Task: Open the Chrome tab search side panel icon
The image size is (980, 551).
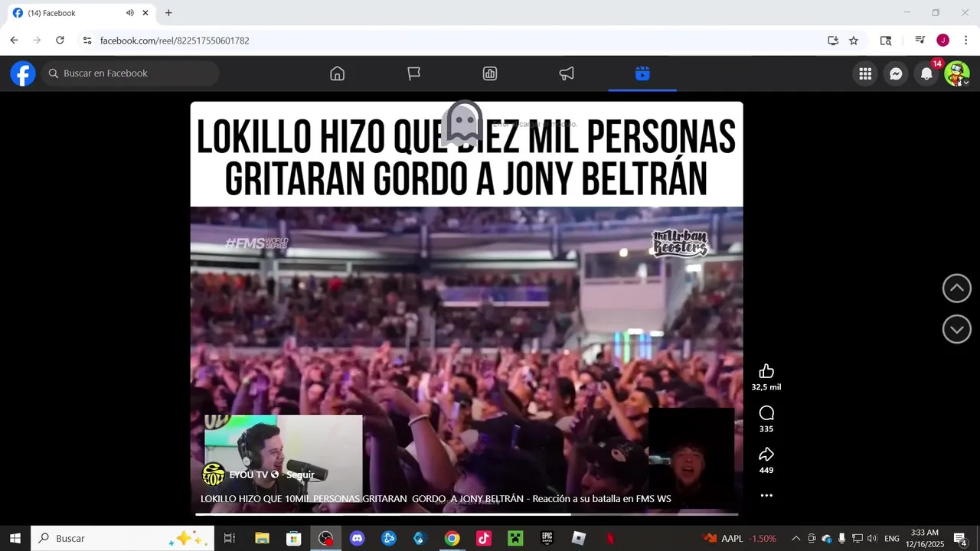Action: pos(886,41)
